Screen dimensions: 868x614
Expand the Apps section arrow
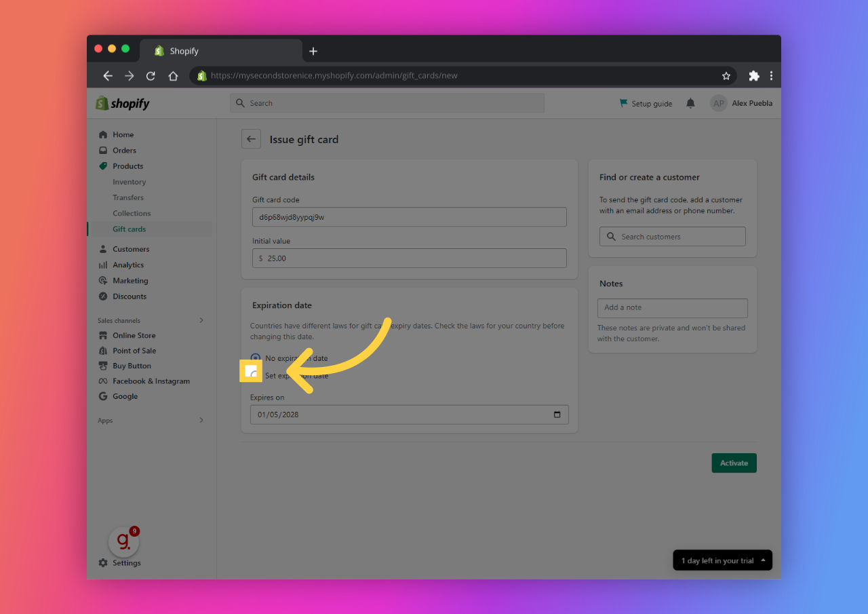[x=201, y=420]
